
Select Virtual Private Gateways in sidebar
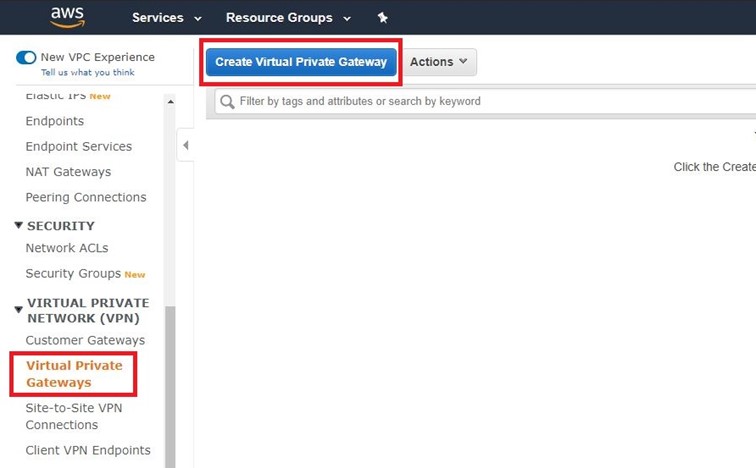tap(73, 374)
